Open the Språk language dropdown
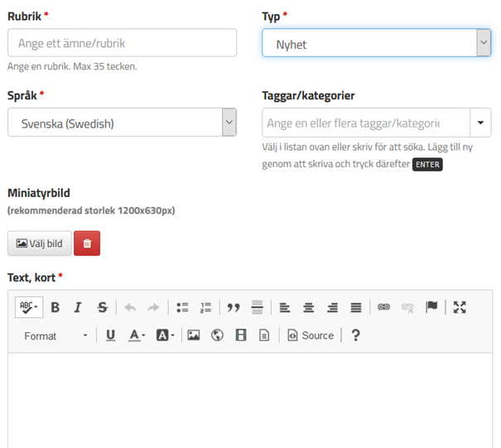This screenshot has width=501, height=448. (x=122, y=123)
